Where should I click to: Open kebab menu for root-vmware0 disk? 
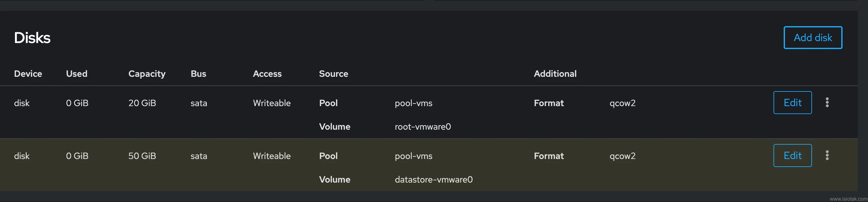point(827,103)
